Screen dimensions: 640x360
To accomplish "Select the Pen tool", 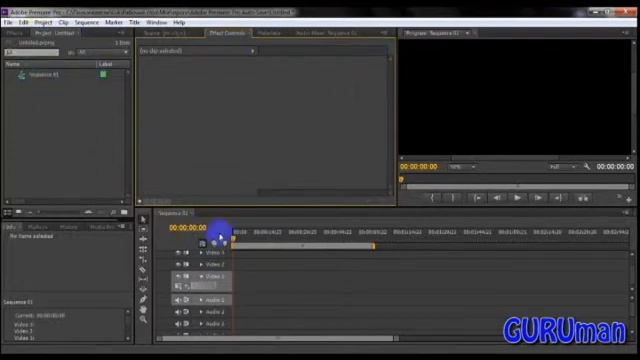I will pyautogui.click(x=143, y=299).
